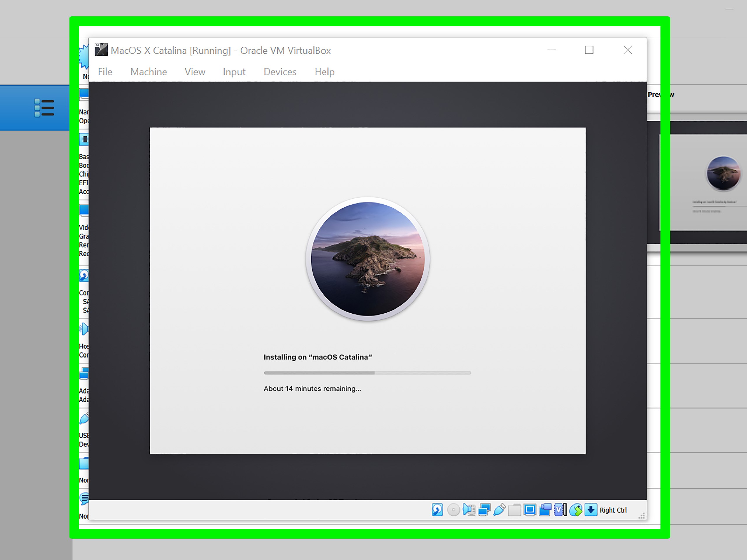This screenshot has width=747, height=560.
Task: Open the tools list icon in Manager sidebar
Action: [44, 108]
